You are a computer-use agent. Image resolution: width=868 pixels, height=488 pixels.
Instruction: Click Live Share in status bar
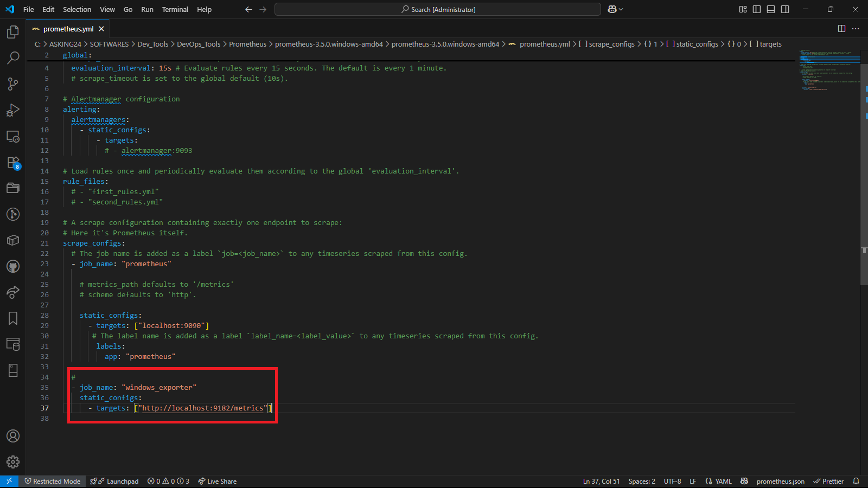click(217, 481)
